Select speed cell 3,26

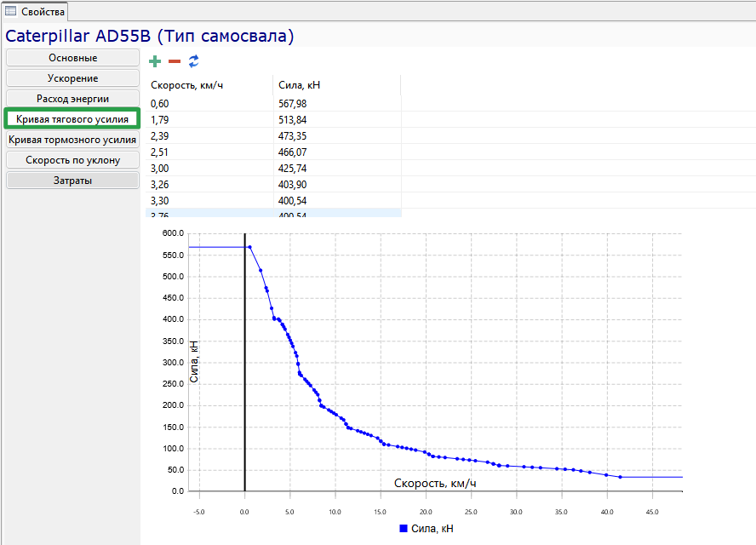click(209, 184)
